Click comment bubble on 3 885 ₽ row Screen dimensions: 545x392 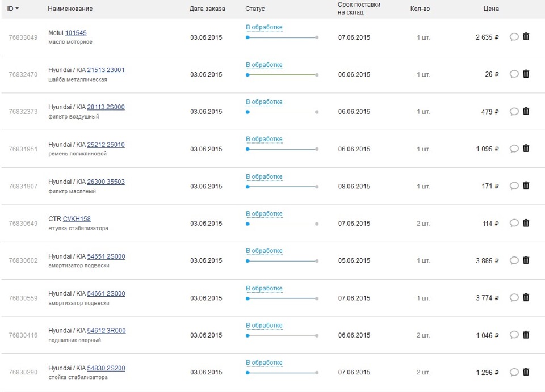(x=514, y=260)
